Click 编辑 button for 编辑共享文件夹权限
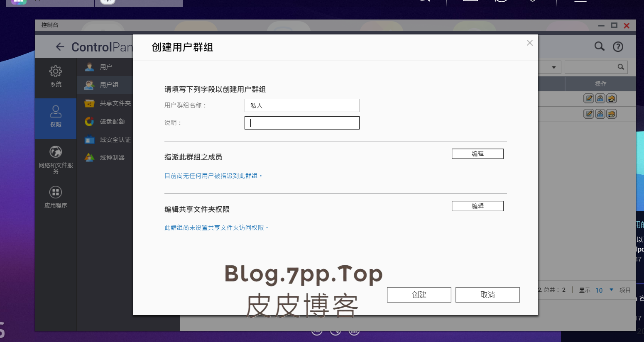 coord(477,206)
